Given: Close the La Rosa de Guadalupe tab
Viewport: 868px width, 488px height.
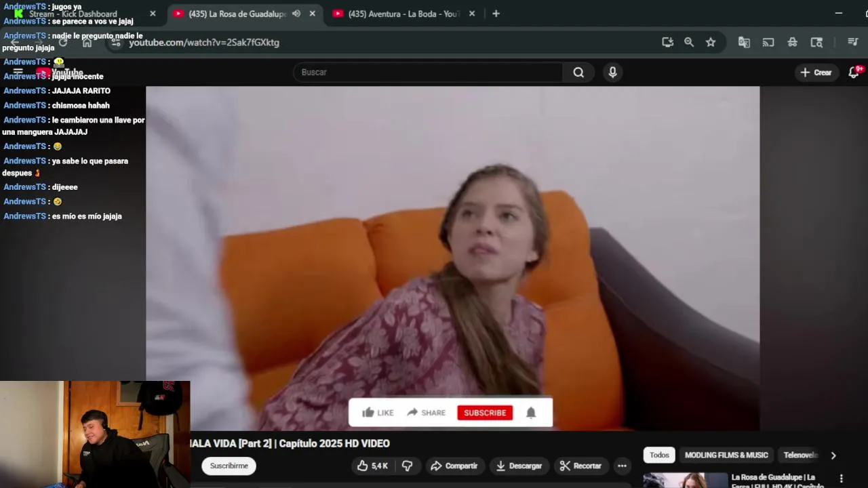Looking at the screenshot, I should tap(312, 14).
